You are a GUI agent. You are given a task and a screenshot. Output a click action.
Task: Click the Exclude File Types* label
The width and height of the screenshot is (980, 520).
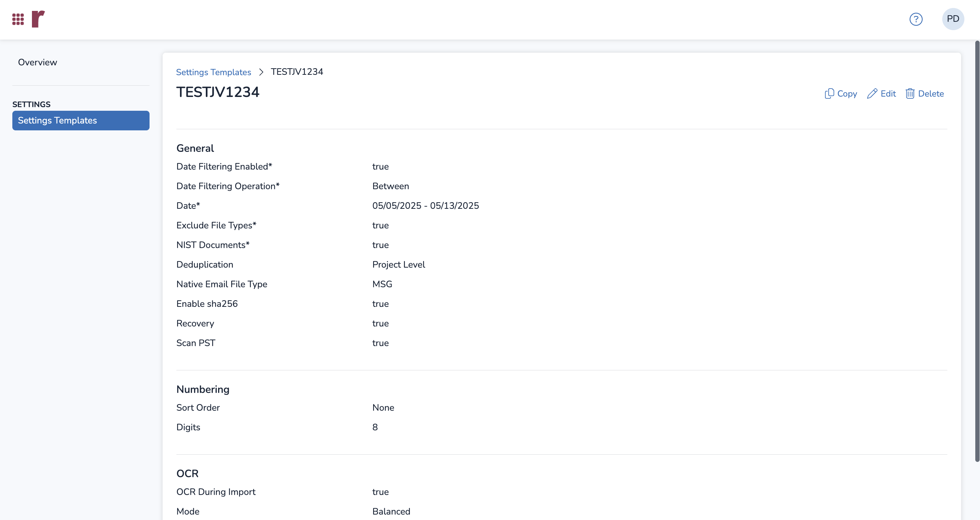[216, 226]
